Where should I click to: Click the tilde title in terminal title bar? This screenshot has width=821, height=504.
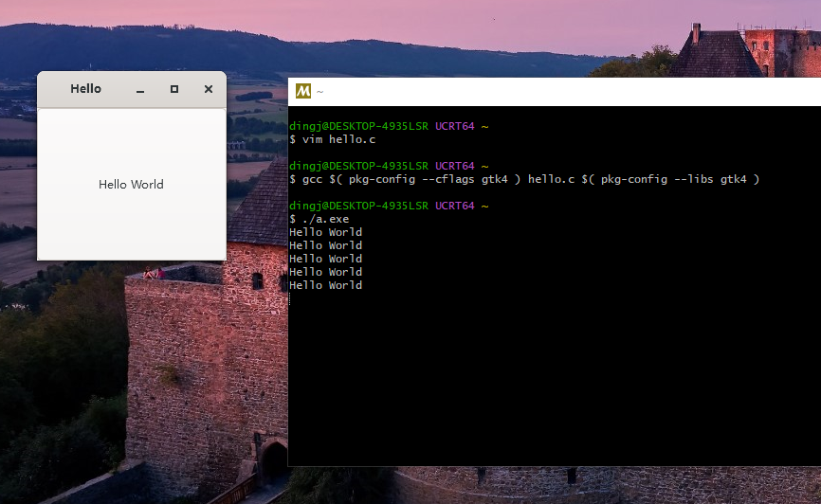(320, 92)
